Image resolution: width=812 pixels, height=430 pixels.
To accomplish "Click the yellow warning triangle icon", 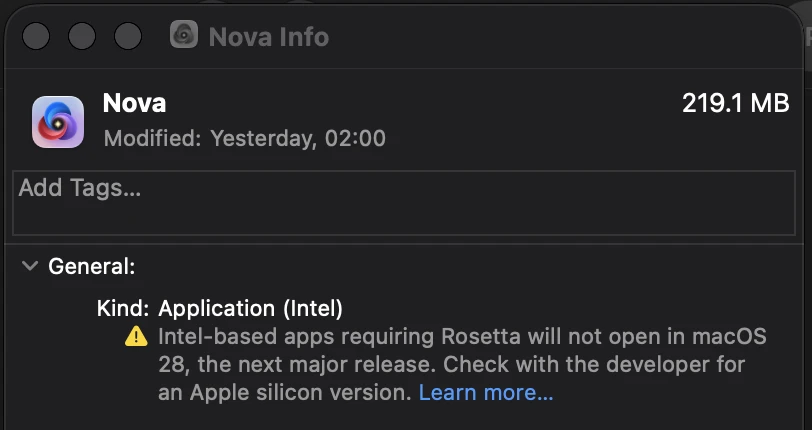I will tap(136, 336).
